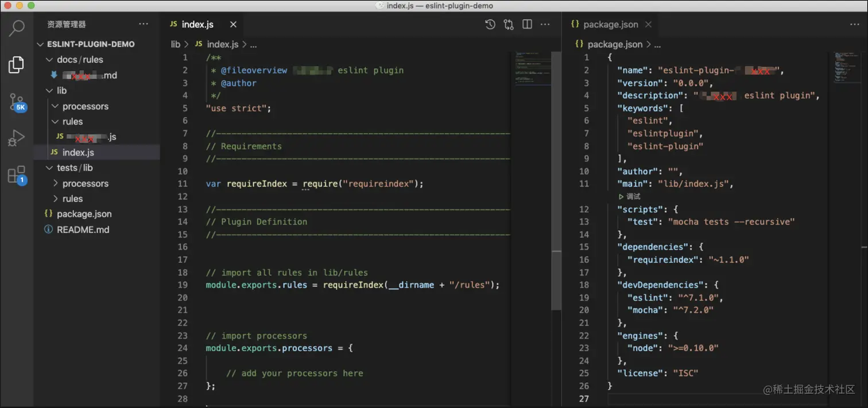Click the "// Requirements" comment line

click(x=244, y=146)
